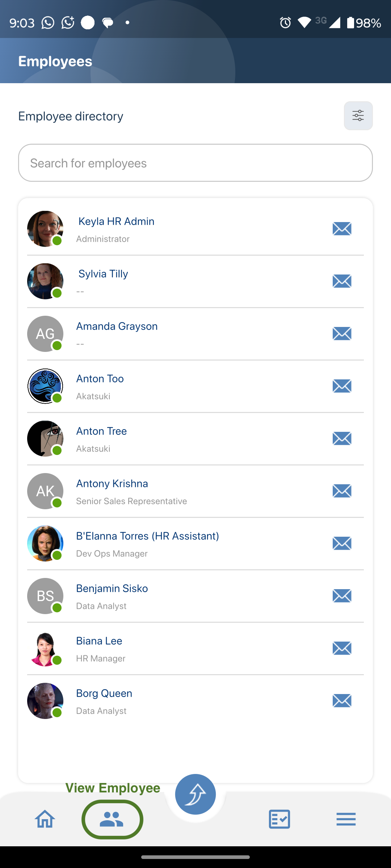Select the View Employee people tab
This screenshot has height=868, width=391.
click(112, 819)
